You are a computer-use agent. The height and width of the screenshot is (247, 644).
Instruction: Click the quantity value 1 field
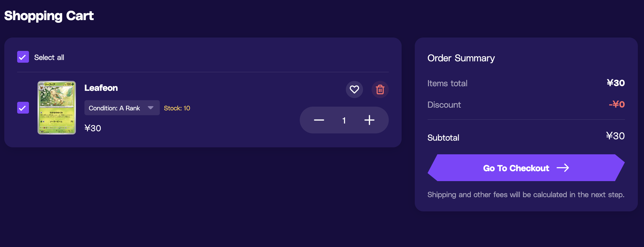(344, 120)
